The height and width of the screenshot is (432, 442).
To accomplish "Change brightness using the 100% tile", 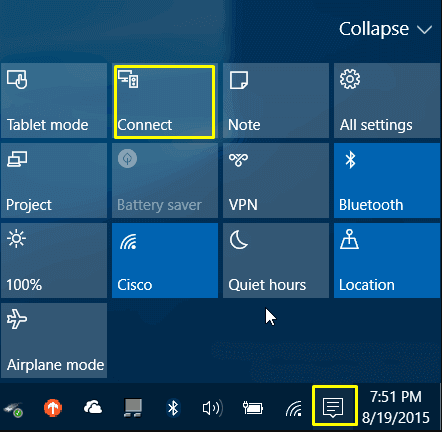I will 54,261.
